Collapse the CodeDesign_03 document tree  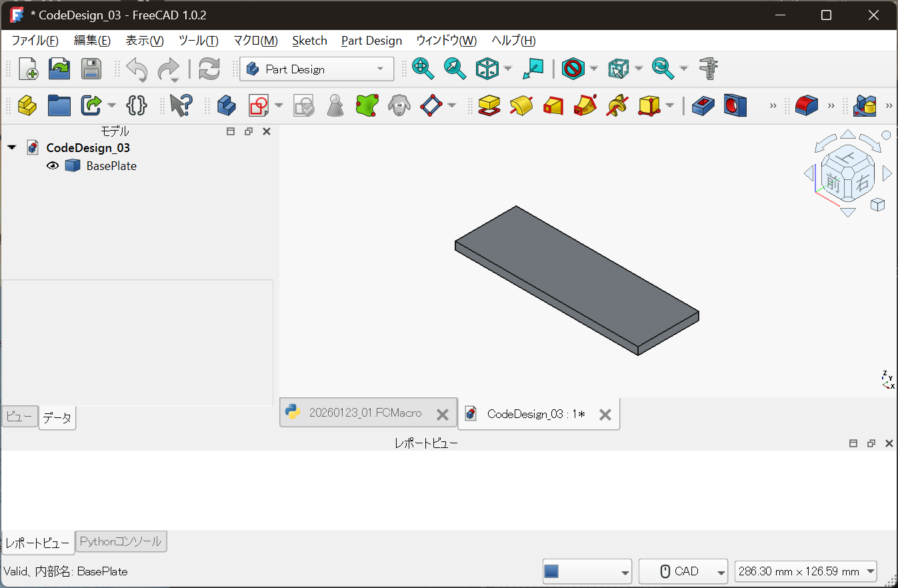(12, 147)
